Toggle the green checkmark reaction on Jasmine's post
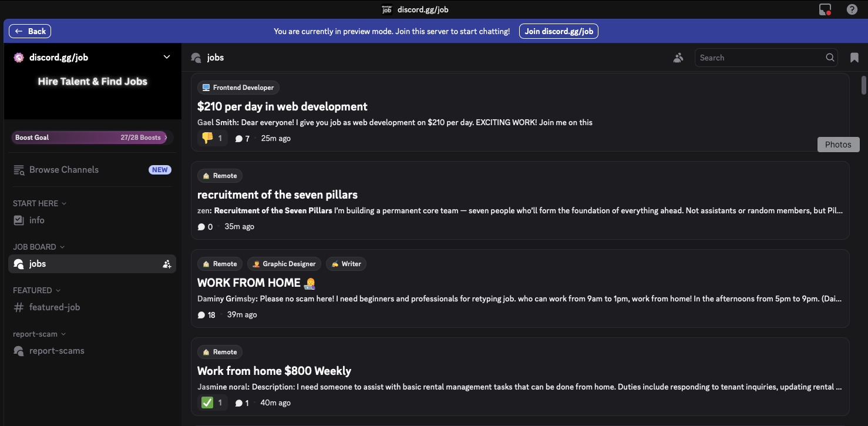The width and height of the screenshot is (868, 426). pyautogui.click(x=211, y=402)
